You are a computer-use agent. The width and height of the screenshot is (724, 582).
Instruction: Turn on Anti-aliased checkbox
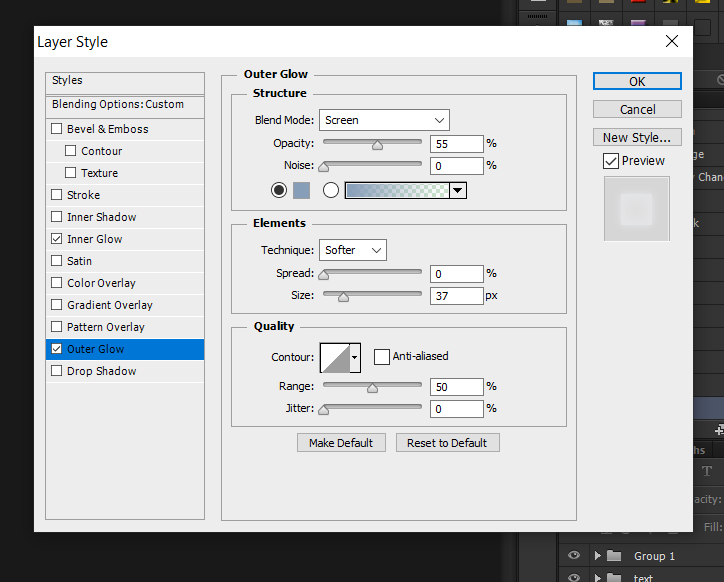tap(381, 356)
